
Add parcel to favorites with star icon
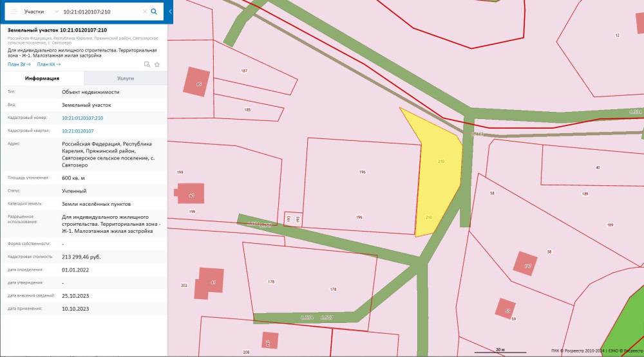tap(156, 64)
